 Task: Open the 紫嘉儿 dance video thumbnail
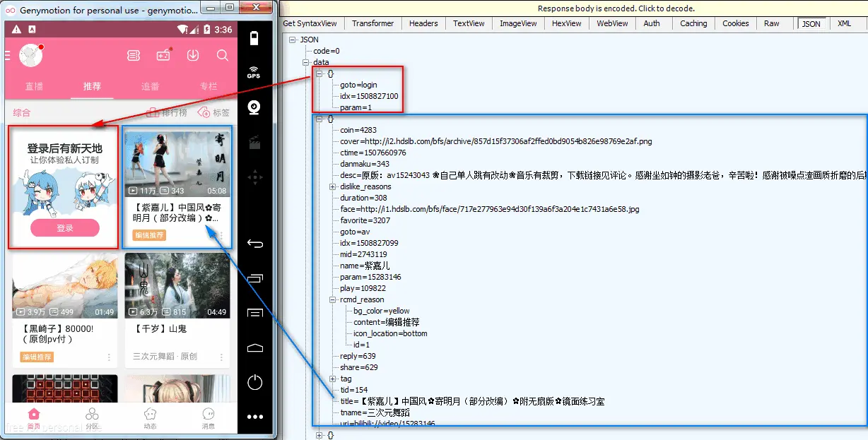[x=177, y=163]
